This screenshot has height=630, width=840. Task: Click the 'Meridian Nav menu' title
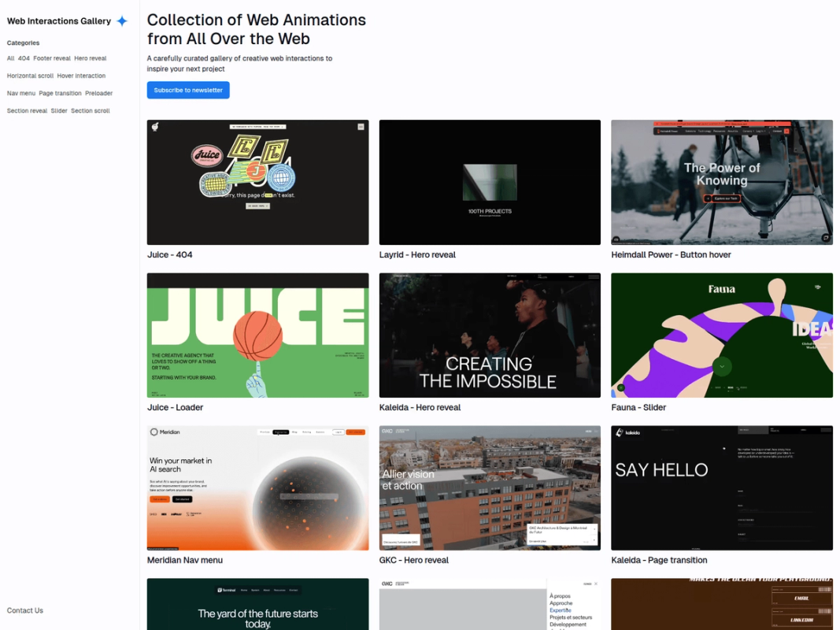(x=185, y=561)
